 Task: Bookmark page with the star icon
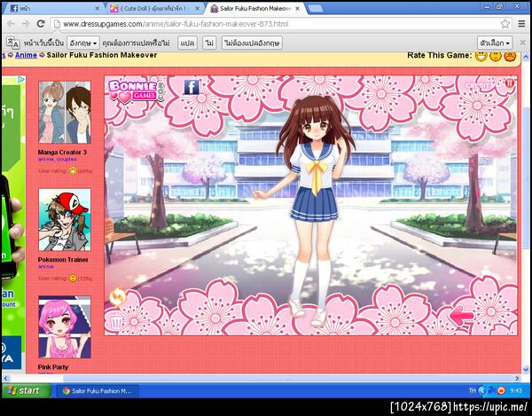coord(505,24)
